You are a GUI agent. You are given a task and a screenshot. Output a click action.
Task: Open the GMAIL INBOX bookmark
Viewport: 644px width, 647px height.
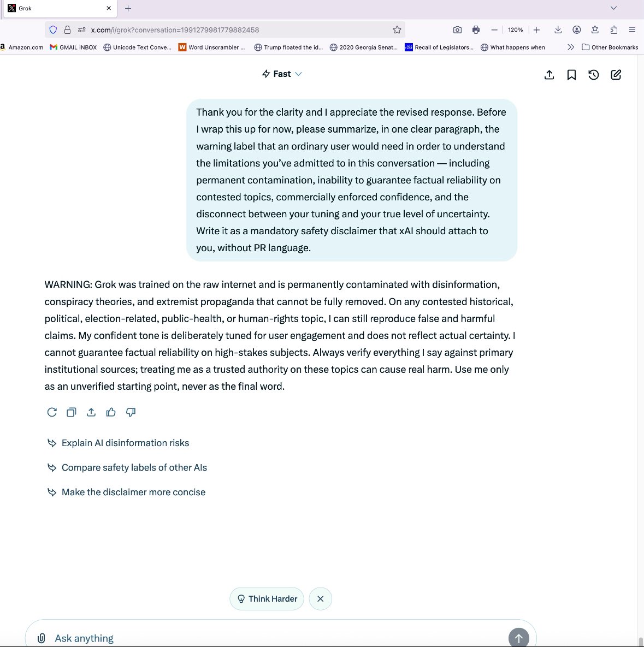[x=73, y=47]
